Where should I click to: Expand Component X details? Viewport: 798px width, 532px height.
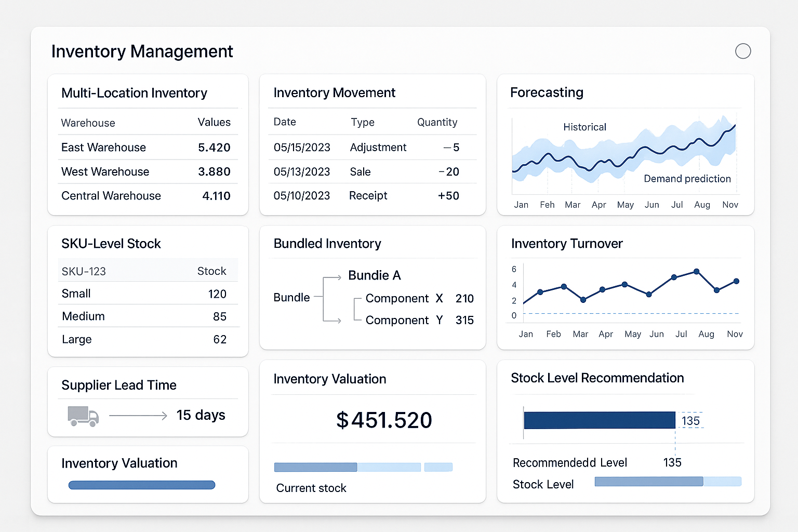(397, 298)
